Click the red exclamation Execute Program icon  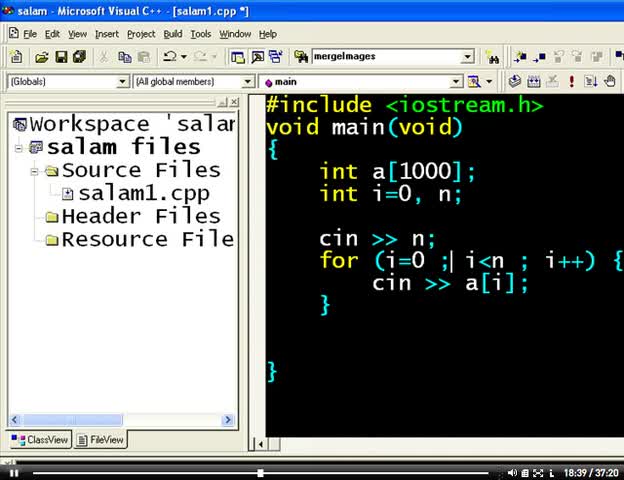pos(571,82)
